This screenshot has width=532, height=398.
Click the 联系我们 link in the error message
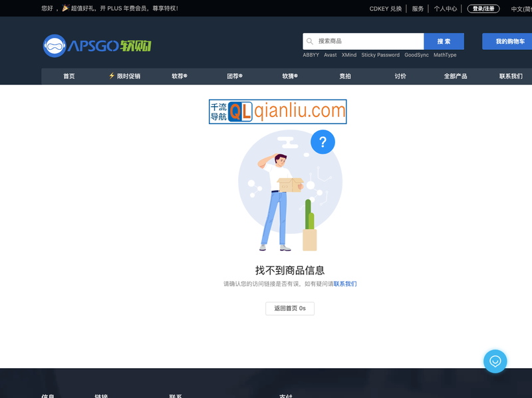(344, 284)
